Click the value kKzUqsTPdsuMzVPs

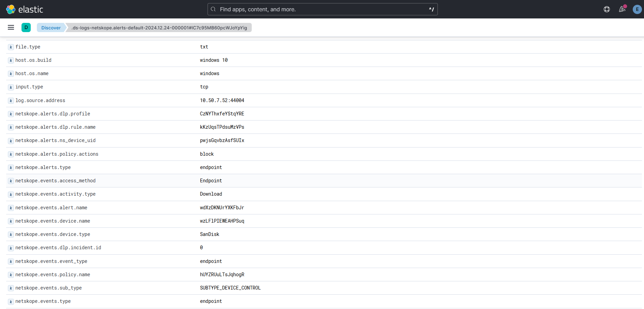222,127
